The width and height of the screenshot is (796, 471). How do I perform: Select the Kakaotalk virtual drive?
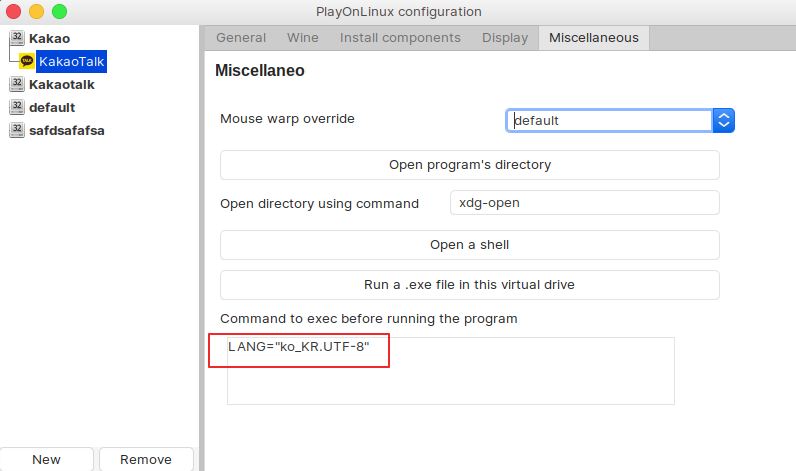point(61,84)
